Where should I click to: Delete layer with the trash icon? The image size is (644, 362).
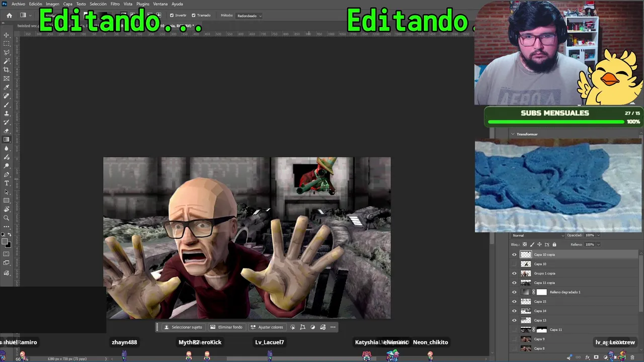coord(632,357)
